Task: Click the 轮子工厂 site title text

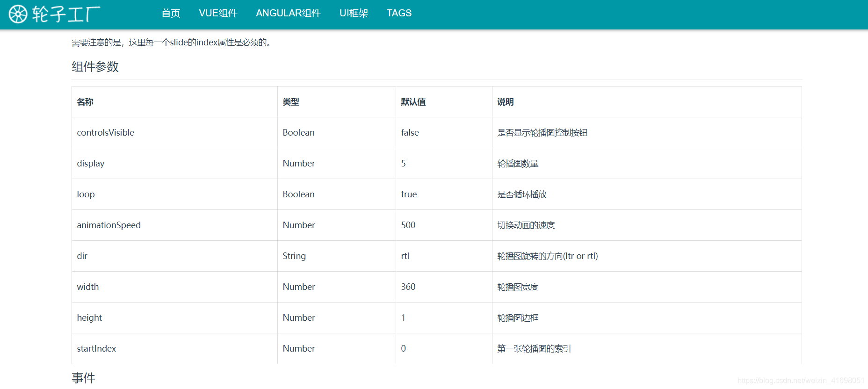Action: 66,14
